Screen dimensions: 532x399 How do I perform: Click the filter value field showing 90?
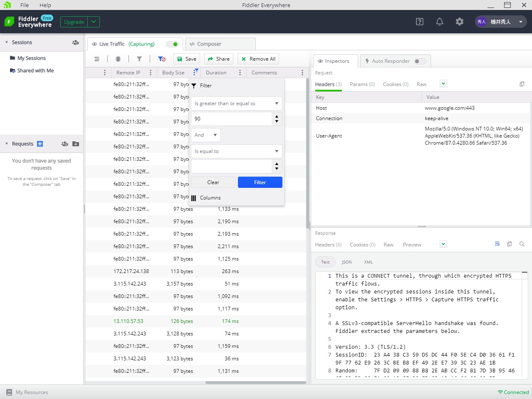[x=231, y=118]
